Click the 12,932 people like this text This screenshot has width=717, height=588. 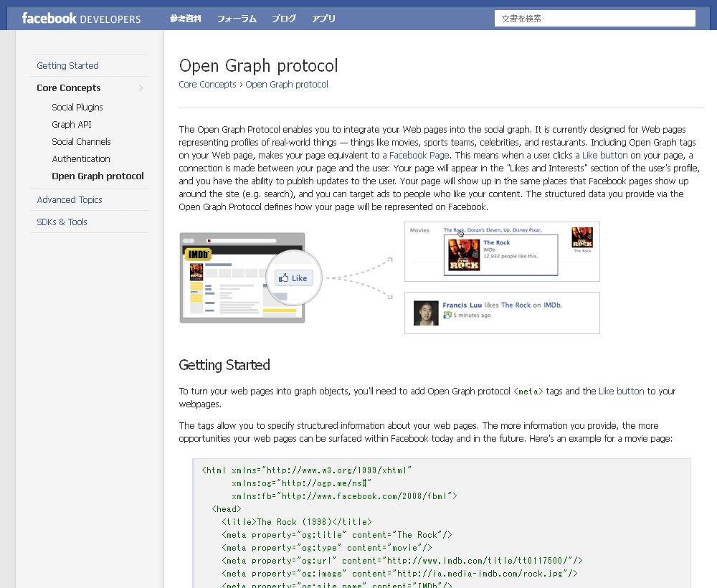(511, 256)
